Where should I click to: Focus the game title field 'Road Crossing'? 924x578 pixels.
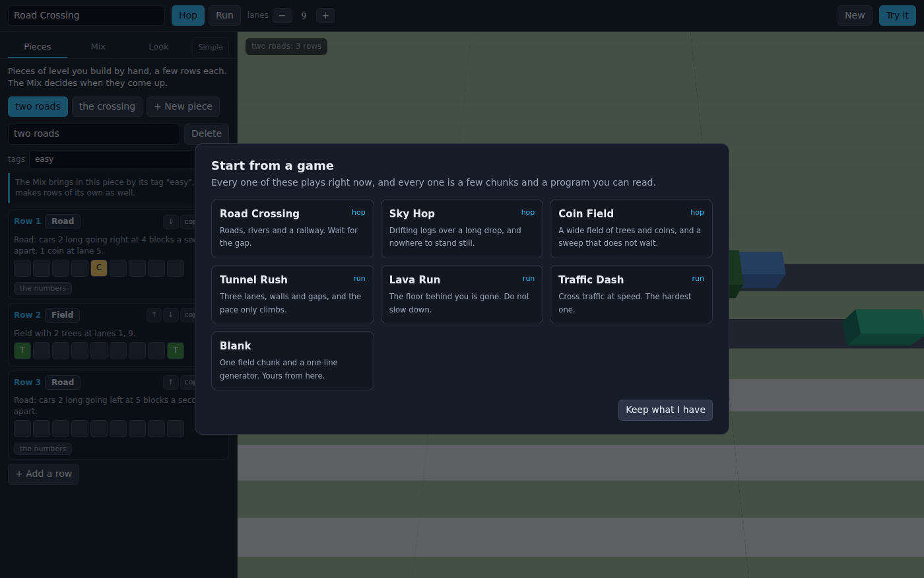(x=86, y=16)
